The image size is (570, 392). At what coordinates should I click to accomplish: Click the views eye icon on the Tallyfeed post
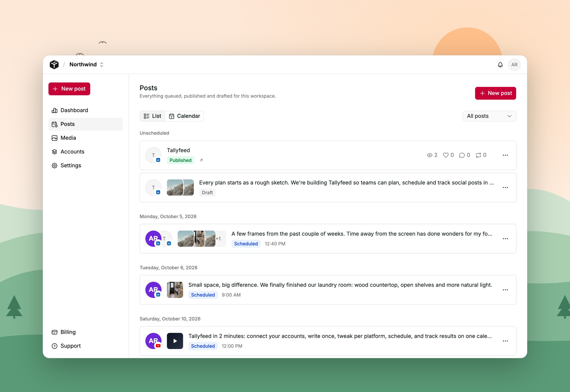429,155
